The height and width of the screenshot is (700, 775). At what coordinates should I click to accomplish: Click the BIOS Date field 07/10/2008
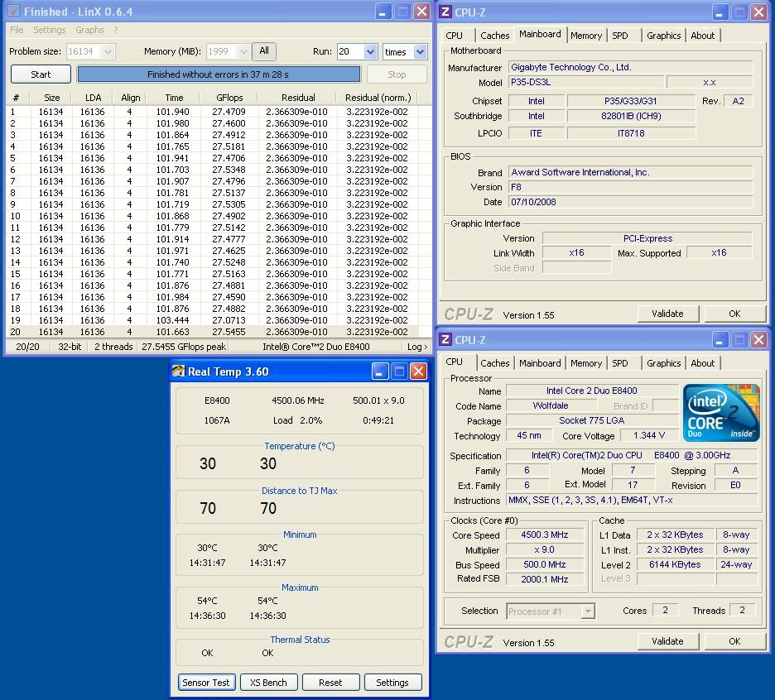pos(631,202)
